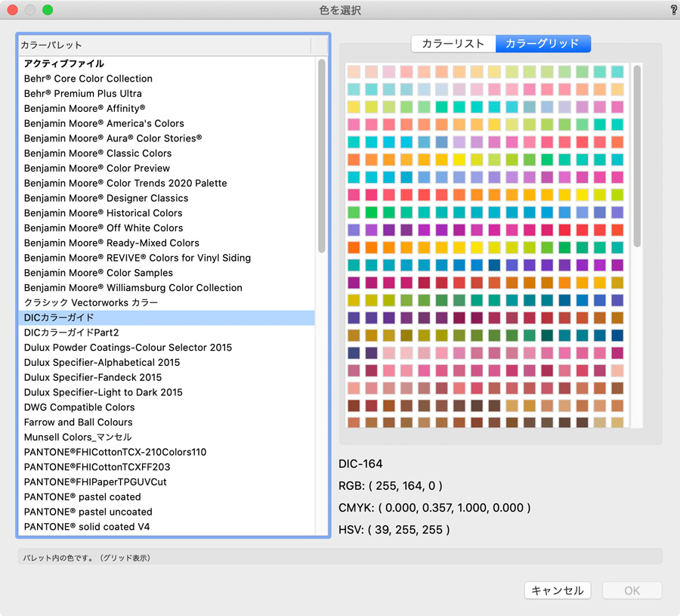This screenshot has width=680, height=616.
Task: Choose PANTONE® solid coated V4 palette
Action: [166, 527]
